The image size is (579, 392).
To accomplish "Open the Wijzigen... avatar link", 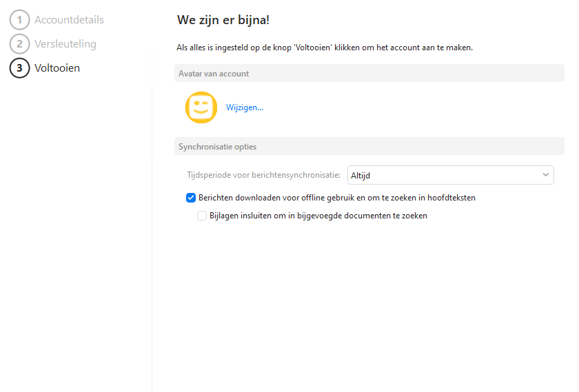I will click(x=245, y=107).
